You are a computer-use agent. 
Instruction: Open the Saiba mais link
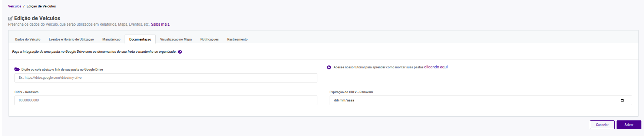pyautogui.click(x=161, y=25)
